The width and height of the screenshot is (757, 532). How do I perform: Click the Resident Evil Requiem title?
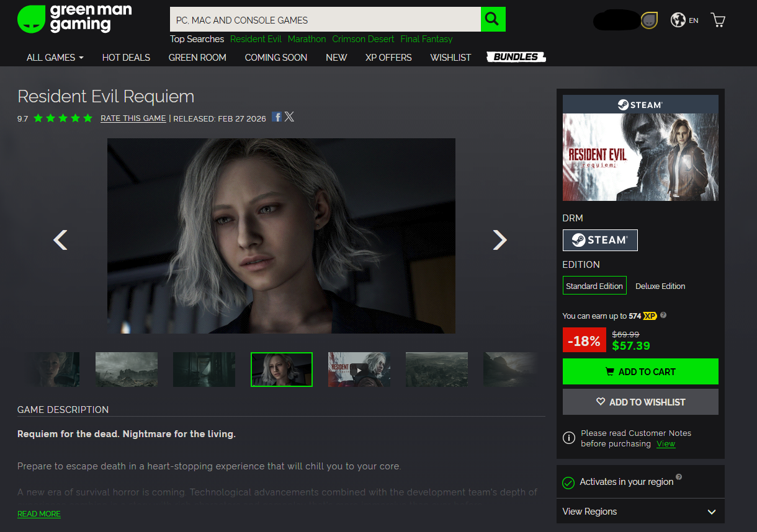(106, 97)
